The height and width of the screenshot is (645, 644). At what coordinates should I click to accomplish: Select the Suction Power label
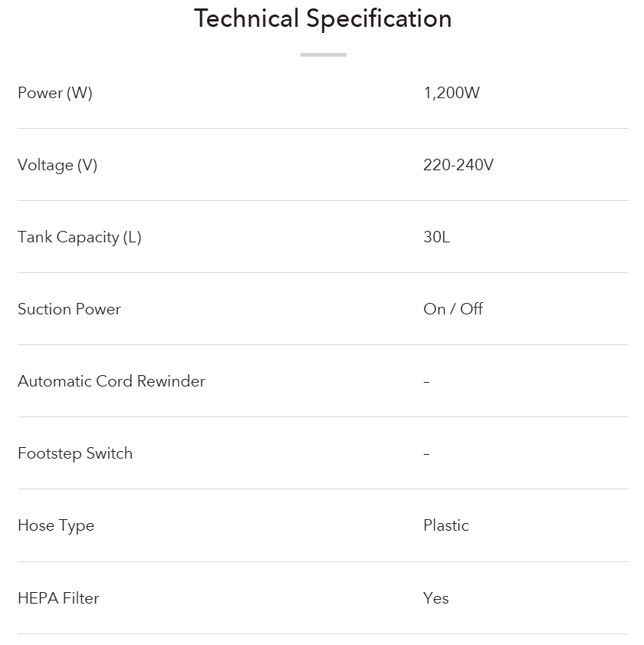(70, 309)
